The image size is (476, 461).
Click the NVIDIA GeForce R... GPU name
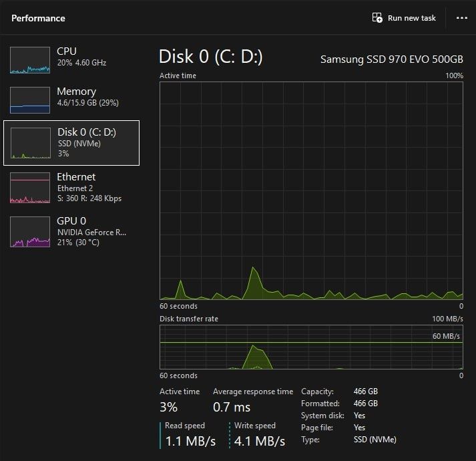[x=91, y=233]
